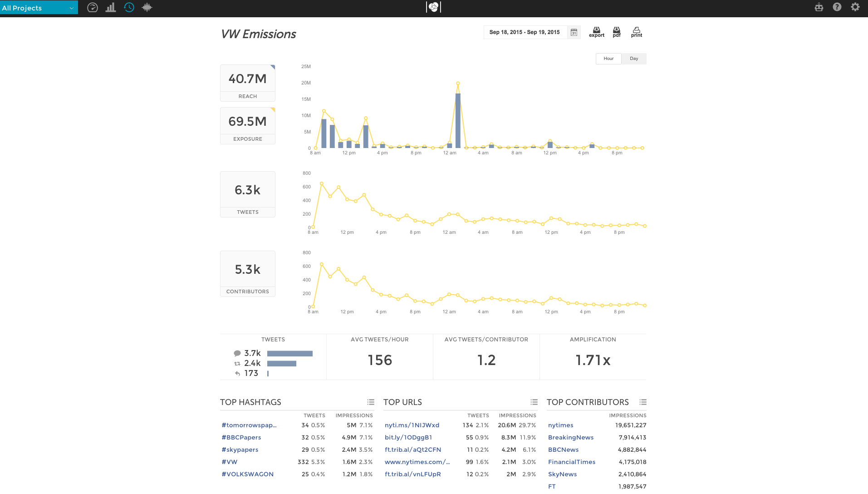Click the speech bubble tweets icon
This screenshot has height=494, width=868.
pos(237,353)
